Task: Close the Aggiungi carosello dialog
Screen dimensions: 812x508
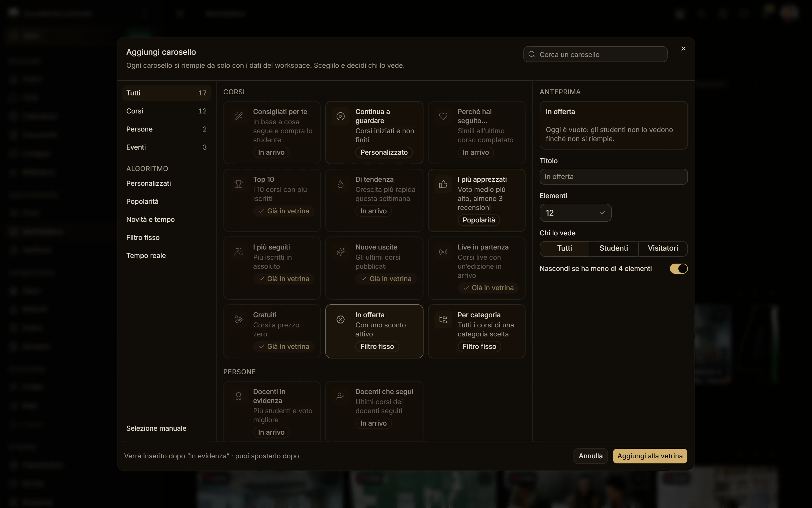Action: 683,49
